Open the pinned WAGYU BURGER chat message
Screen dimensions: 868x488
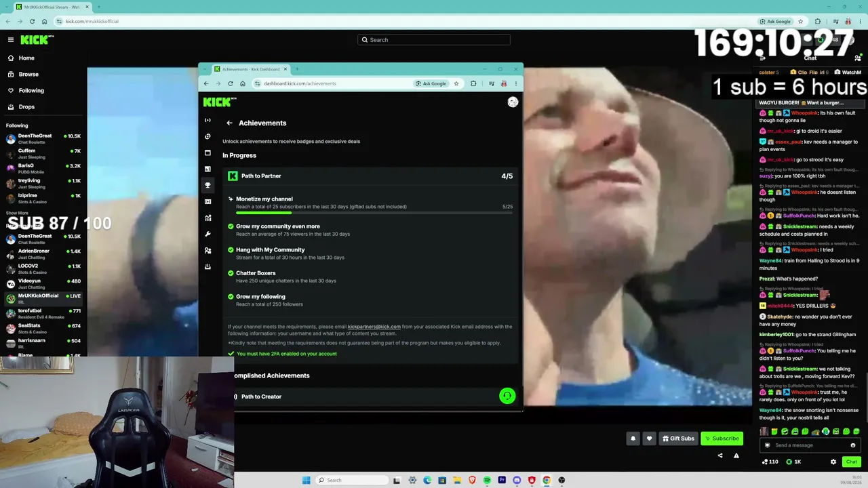pos(810,103)
